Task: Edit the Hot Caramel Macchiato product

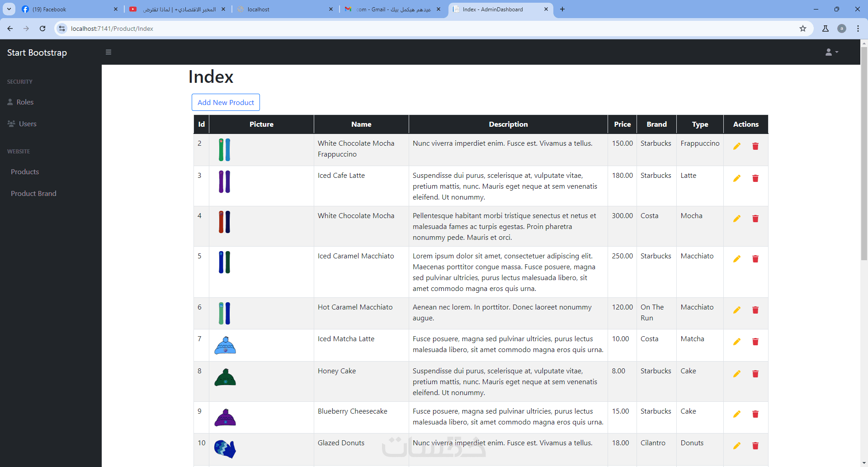Action: (x=736, y=310)
